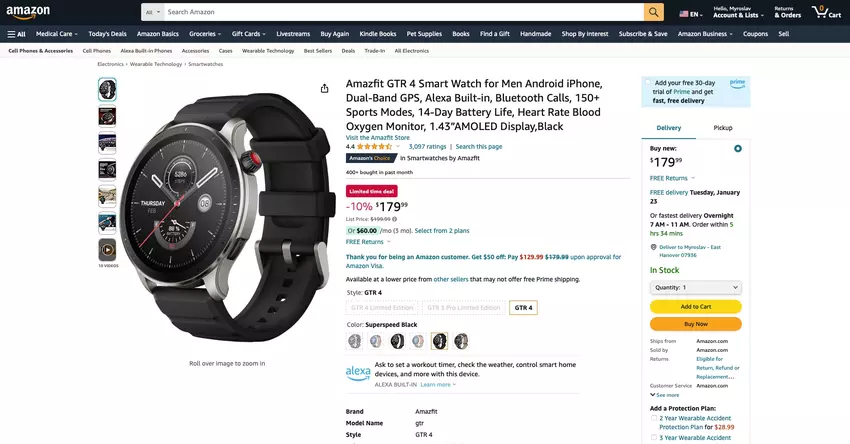850x444 pixels.
Task: Check the 2 Year Wearable Accident Protection Plan
Action: (x=654, y=419)
